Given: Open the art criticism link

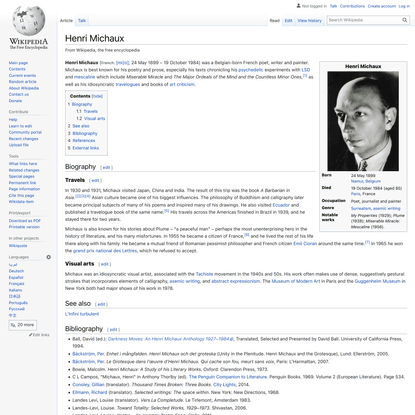Looking at the screenshot, I should point(182,84).
